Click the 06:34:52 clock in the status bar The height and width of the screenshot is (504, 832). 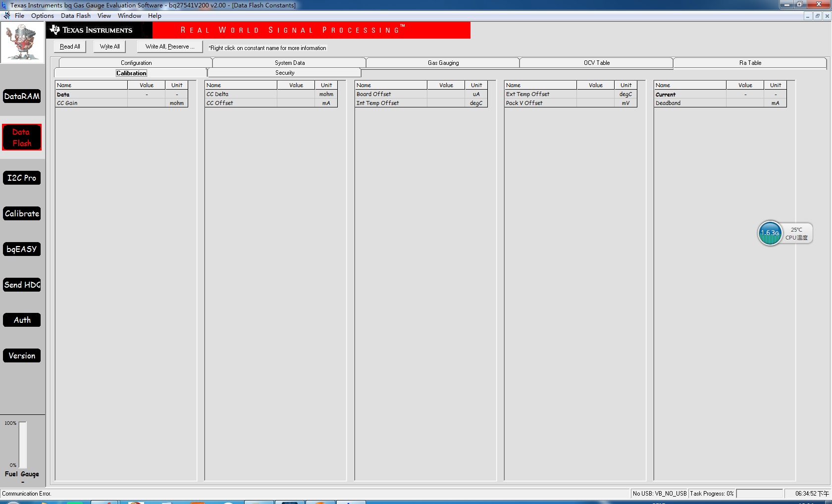(812, 494)
